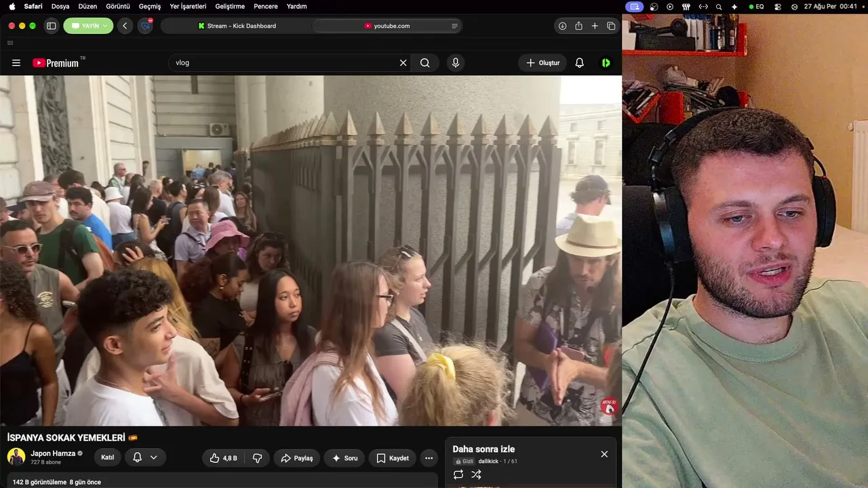
Task: Show Safari downloads
Action: [562, 26]
